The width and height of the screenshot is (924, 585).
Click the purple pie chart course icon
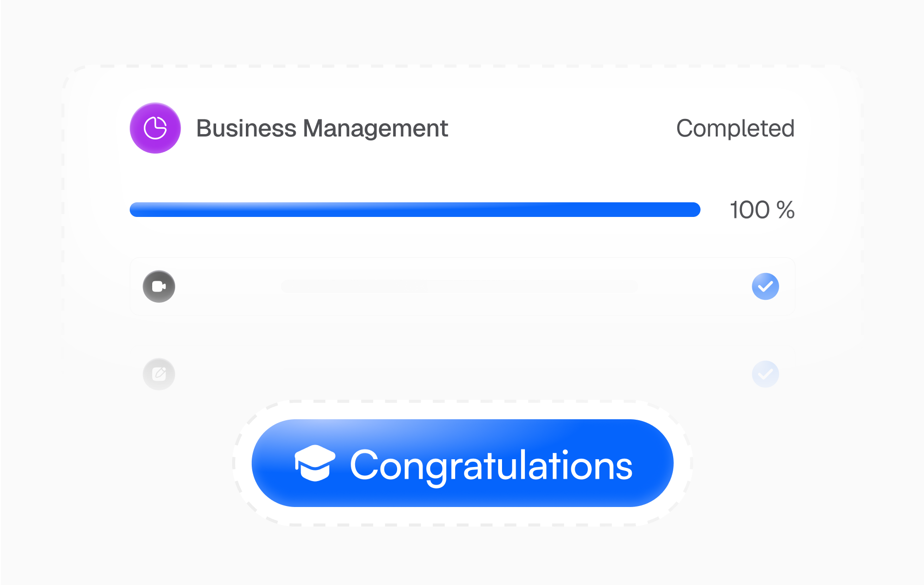[x=155, y=128]
